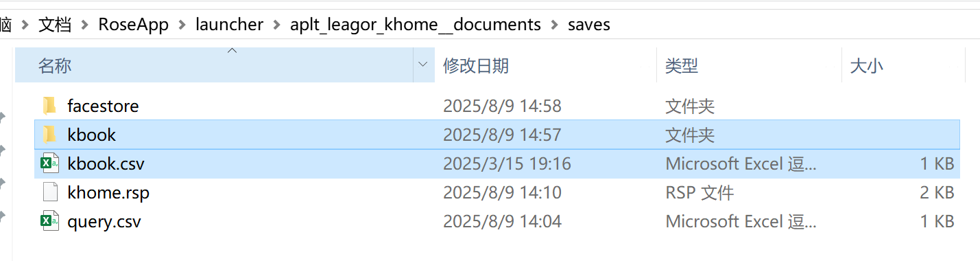Sort files by 名称 column header

(x=55, y=66)
